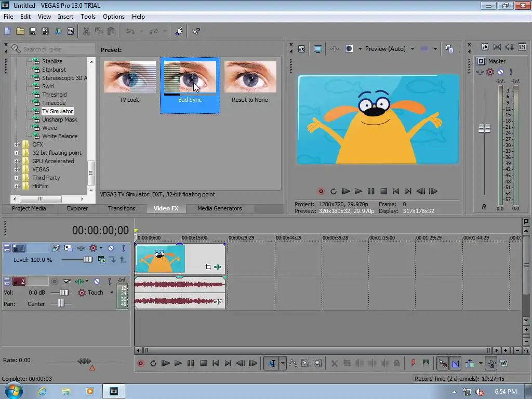Click the Downmix output icon in mixer
Viewport: 532px width, 399px height.
tap(497, 47)
